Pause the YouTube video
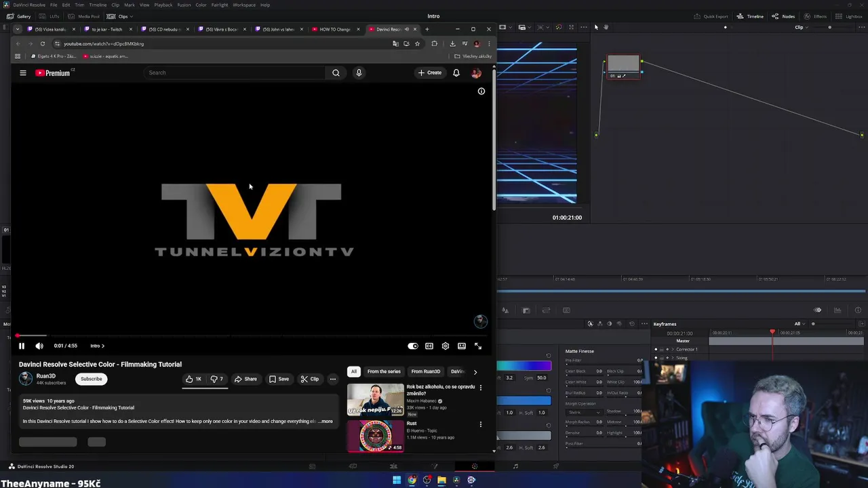868x488 pixels. pos(21,346)
